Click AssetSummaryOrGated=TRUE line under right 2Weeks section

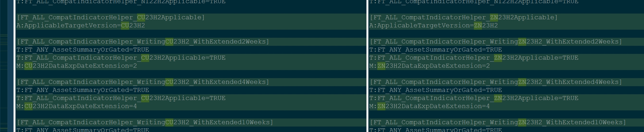[435, 50]
